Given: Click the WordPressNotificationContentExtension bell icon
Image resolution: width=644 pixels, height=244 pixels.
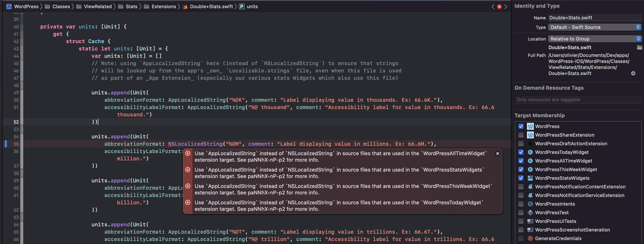Looking at the screenshot, I should tap(530, 187).
